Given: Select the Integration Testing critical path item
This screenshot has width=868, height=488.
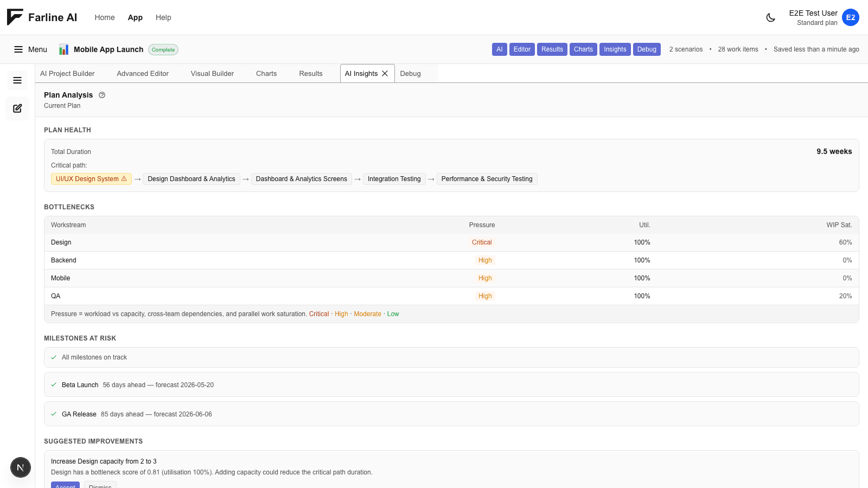Looking at the screenshot, I should pos(394,179).
